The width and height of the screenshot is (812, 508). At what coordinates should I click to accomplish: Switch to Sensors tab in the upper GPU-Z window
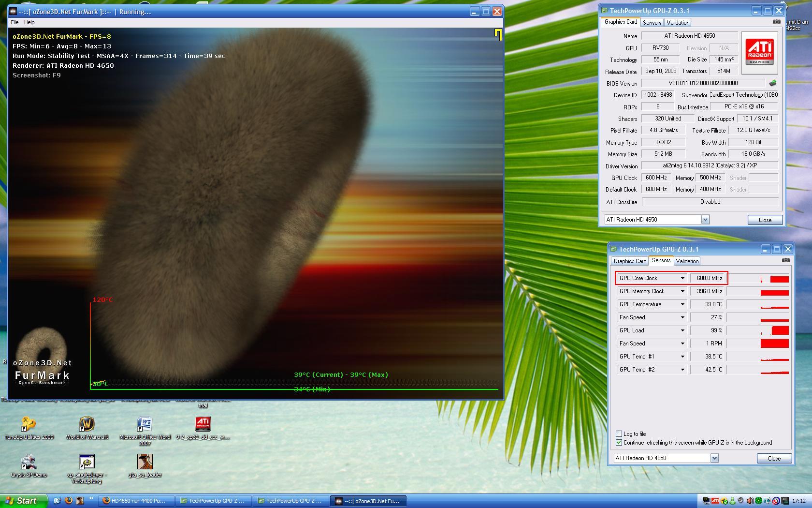click(652, 23)
